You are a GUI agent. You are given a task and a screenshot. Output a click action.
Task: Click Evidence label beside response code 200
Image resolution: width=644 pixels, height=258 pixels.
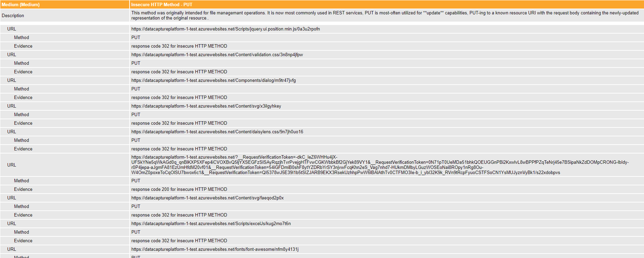23,189
